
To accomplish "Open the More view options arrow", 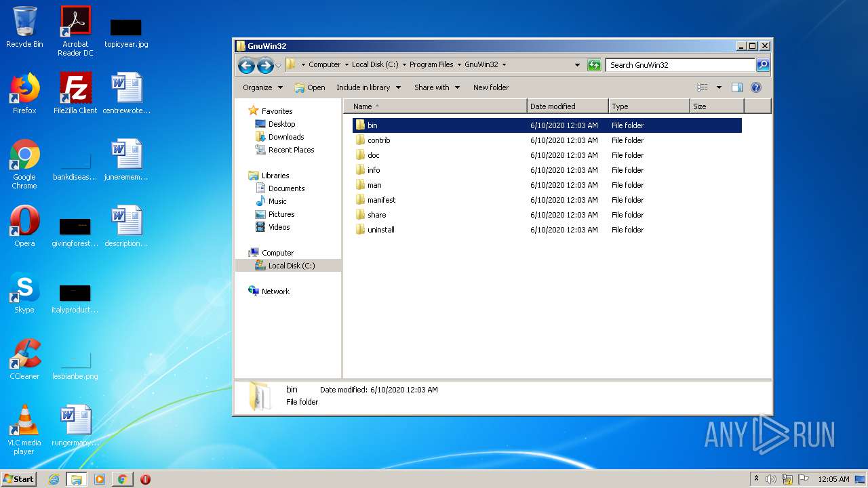I will (719, 87).
